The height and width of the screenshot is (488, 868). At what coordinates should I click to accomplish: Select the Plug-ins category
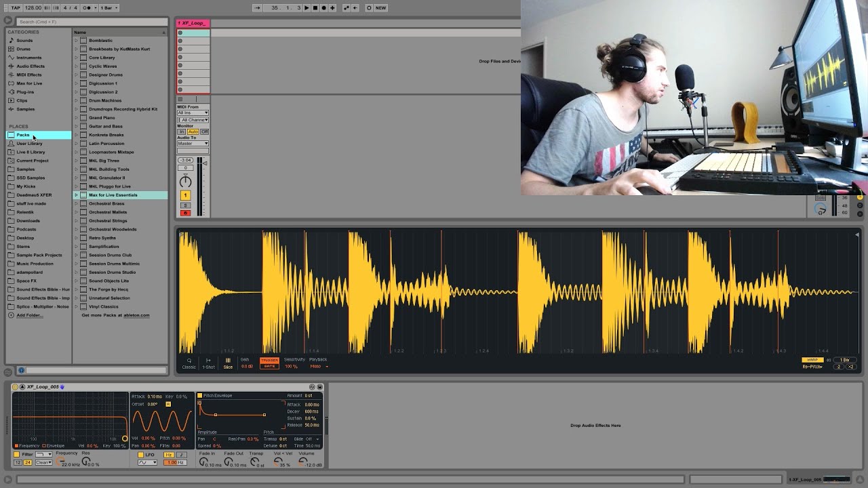[25, 92]
